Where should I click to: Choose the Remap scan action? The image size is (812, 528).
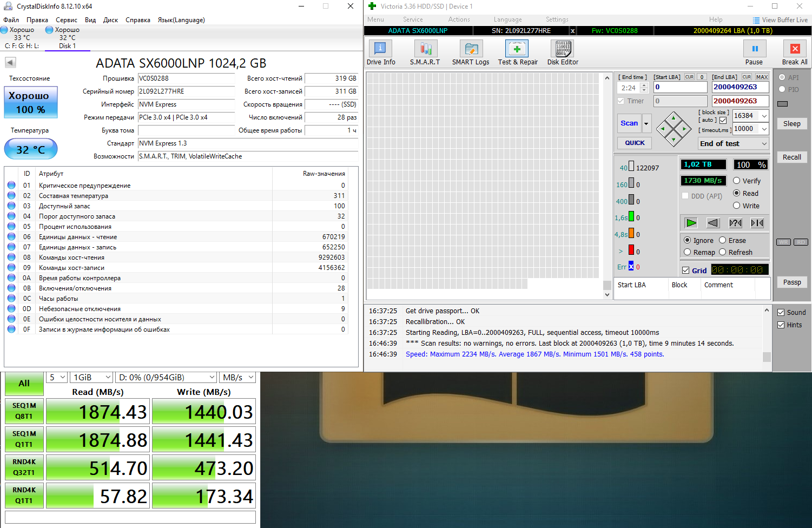point(688,252)
